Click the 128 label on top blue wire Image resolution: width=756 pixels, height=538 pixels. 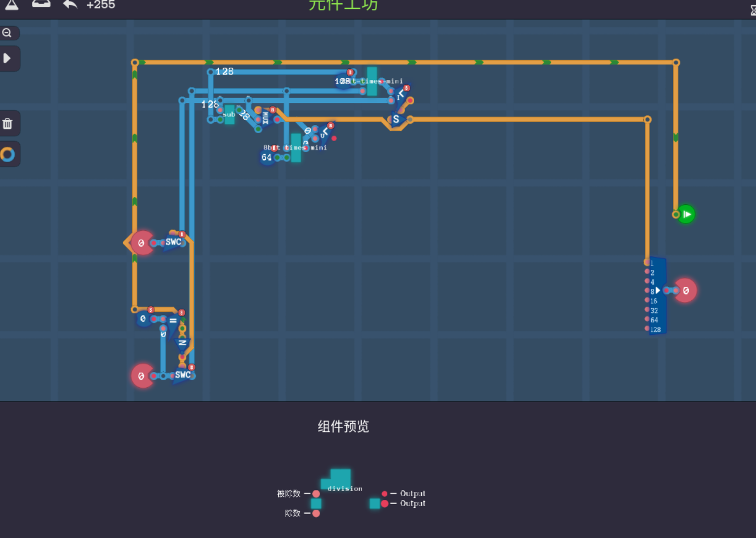[225, 72]
